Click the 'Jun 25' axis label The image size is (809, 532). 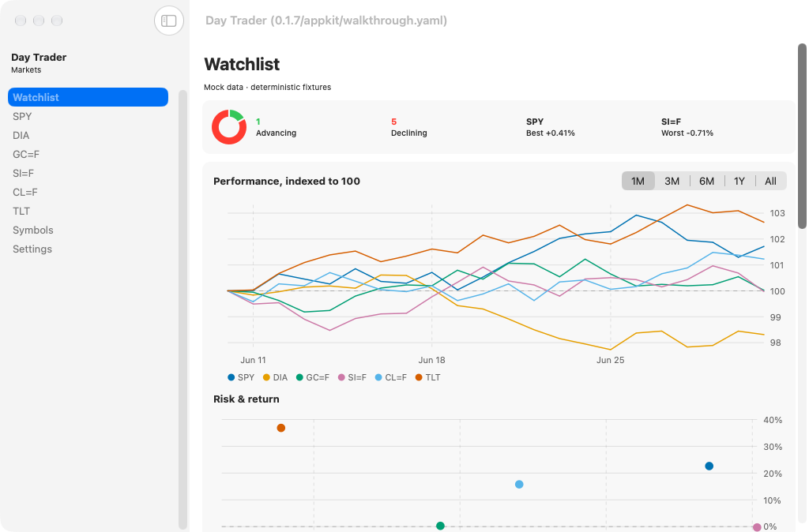611,360
